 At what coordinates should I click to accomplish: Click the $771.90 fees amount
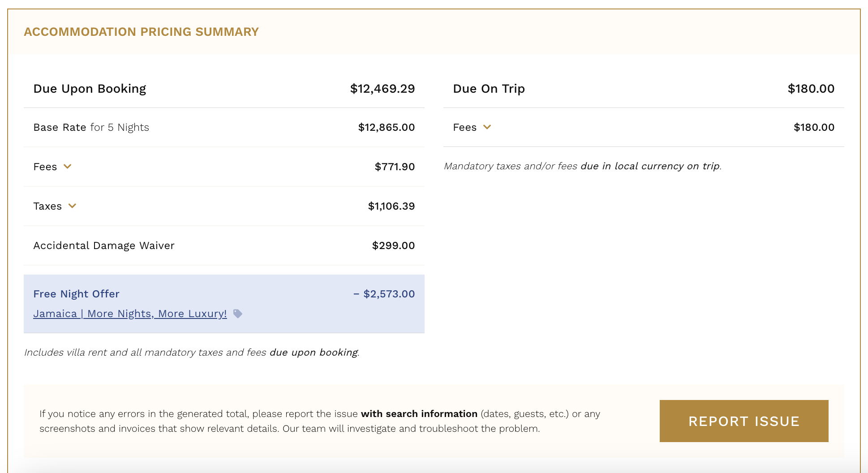point(395,167)
